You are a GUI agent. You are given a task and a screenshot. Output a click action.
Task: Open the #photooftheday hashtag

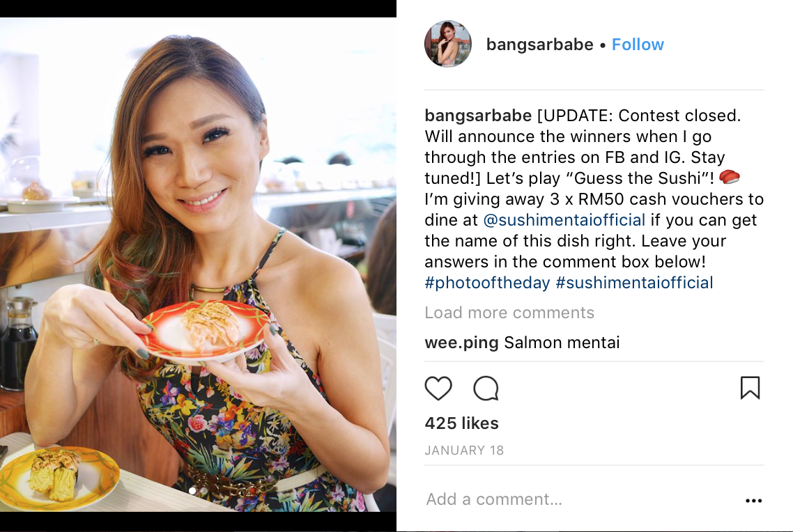487,283
